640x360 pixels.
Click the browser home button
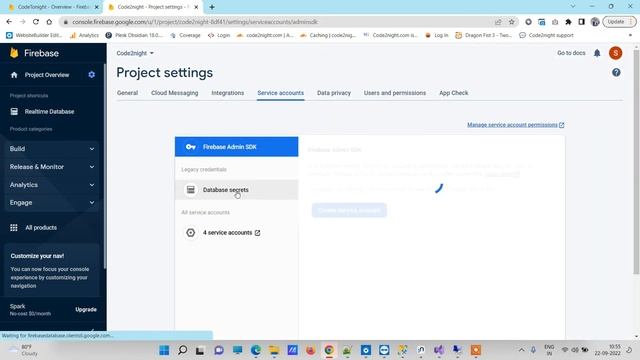pyautogui.click(x=49, y=22)
